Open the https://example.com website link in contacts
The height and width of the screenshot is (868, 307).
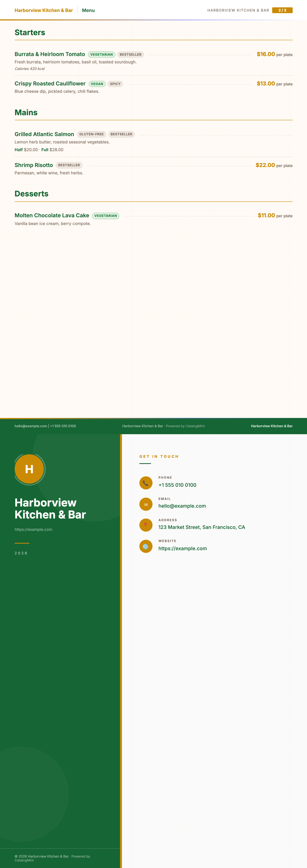(x=183, y=548)
